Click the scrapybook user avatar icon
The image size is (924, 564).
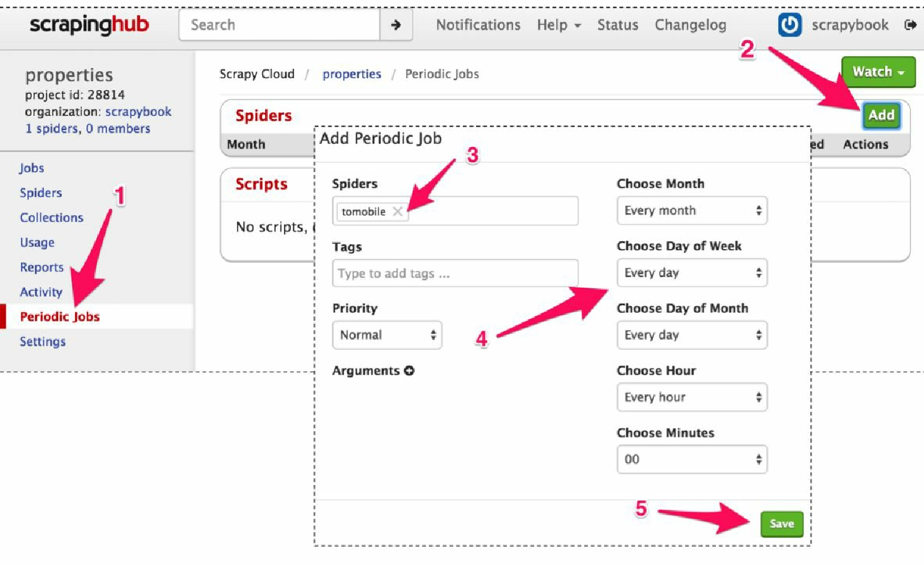click(789, 25)
